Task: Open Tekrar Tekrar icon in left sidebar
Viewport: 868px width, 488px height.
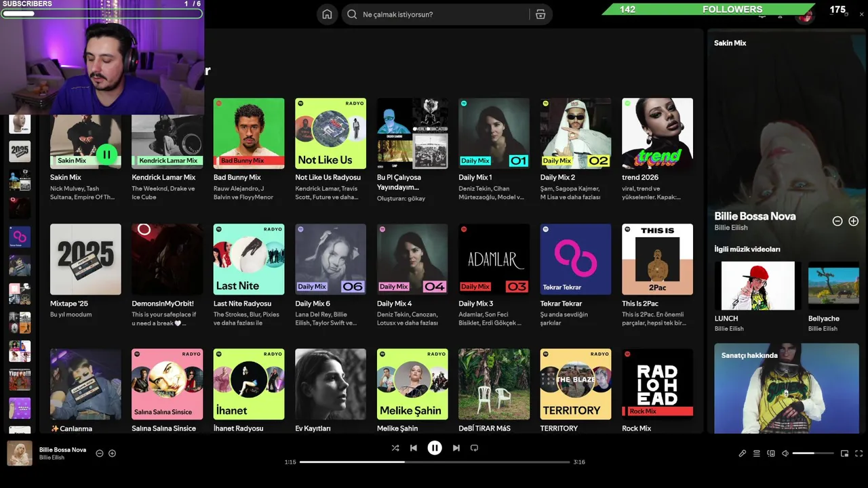Action: (x=20, y=237)
